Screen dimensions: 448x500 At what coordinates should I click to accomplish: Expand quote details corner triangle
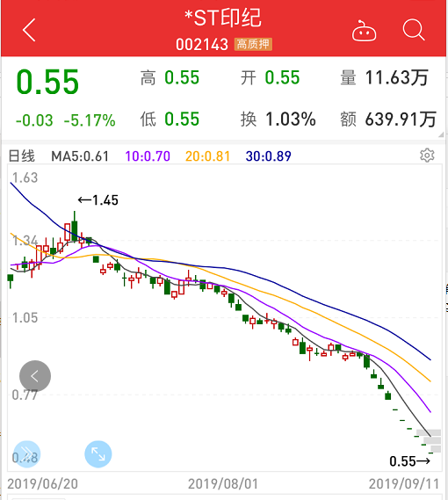(441, 134)
